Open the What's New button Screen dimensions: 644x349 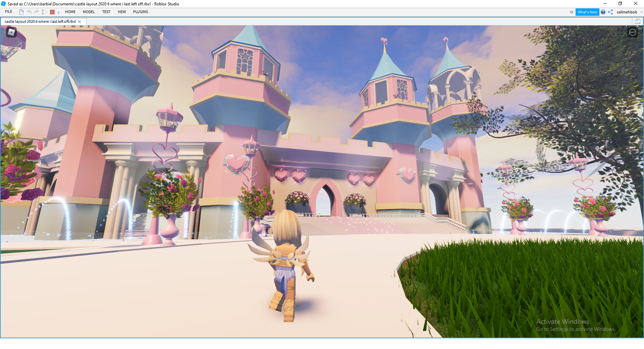tap(587, 12)
